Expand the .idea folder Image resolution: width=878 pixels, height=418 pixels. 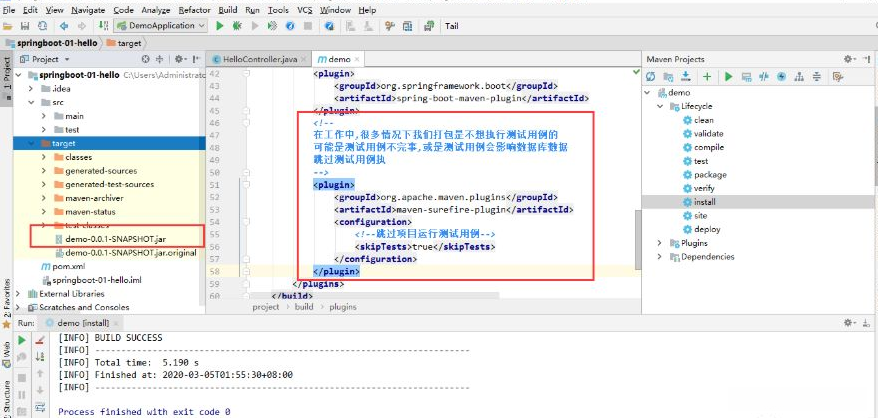click(x=32, y=89)
